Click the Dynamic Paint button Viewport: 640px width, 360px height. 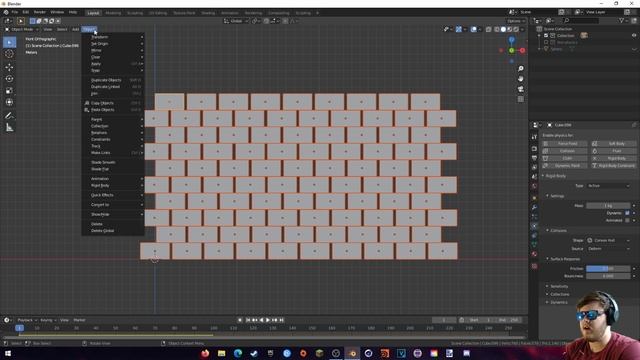click(565, 166)
